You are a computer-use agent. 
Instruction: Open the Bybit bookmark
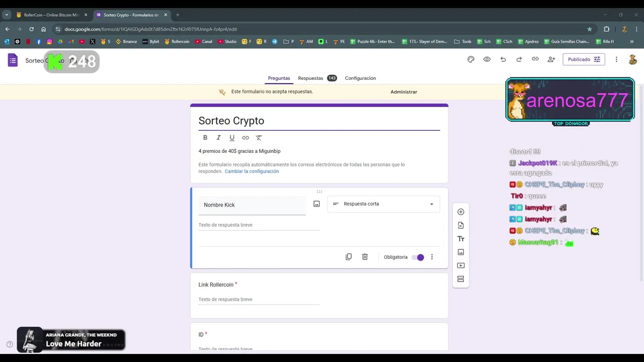(151, 42)
